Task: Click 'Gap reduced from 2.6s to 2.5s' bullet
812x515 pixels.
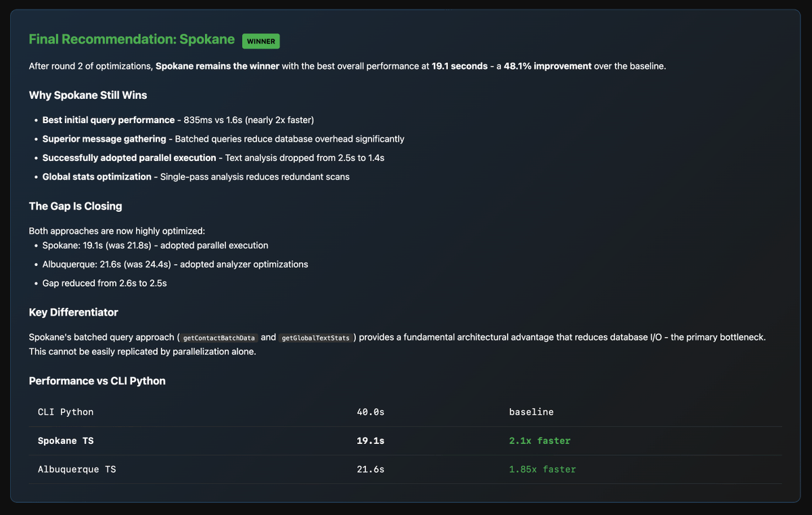Action: click(105, 283)
